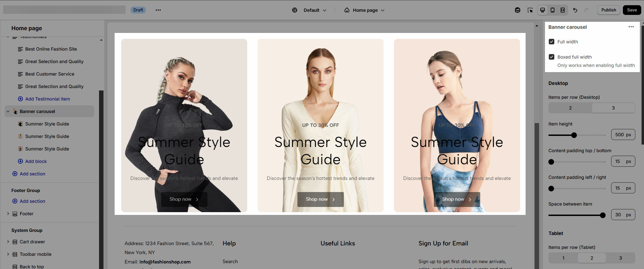Set desktop items per row to 3
Image resolution: width=644 pixels, height=269 pixels.
coord(613,108)
